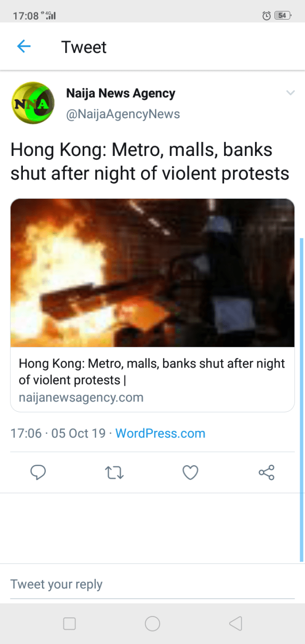Viewport: 305px width, 644px height.
Task: Tap the @NaijaAgencyNews handle
Action: tap(123, 114)
